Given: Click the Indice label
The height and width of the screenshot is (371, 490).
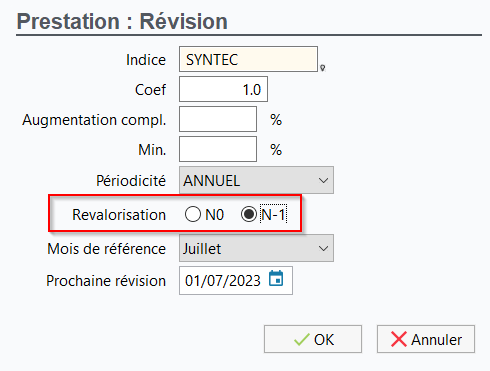Looking at the screenshot, I should (x=146, y=60).
